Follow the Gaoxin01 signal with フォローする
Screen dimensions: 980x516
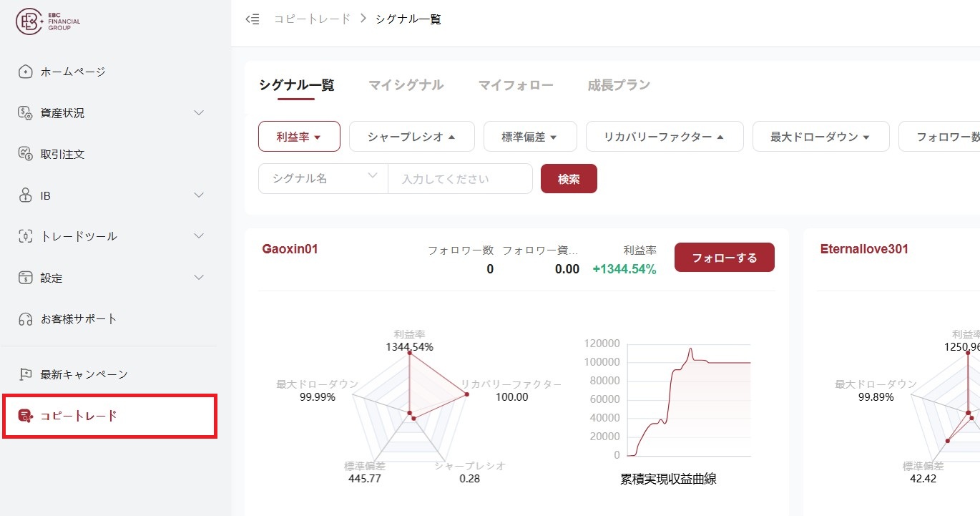(x=724, y=258)
